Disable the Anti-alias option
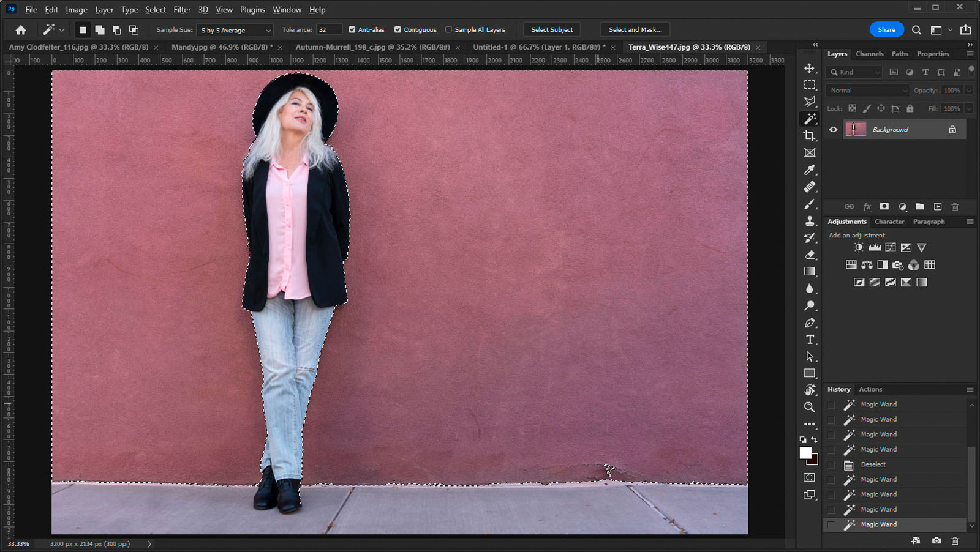Screen dimensions: 980x552 (x=352, y=29)
